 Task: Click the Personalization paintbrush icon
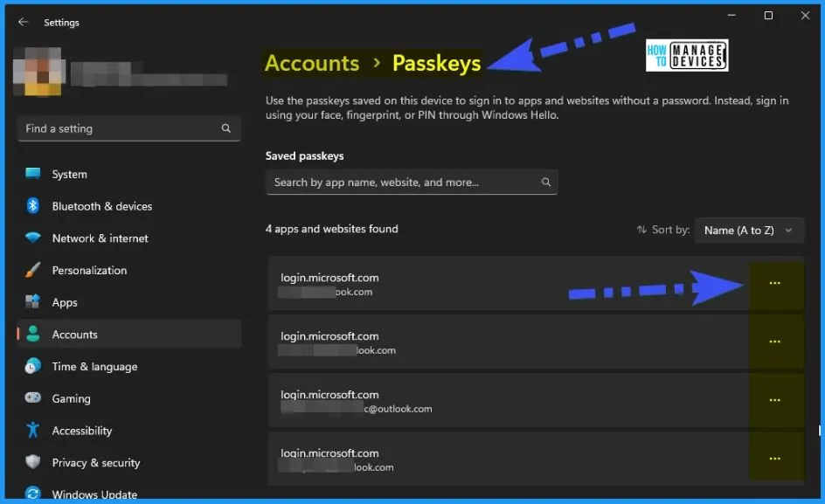click(x=32, y=270)
